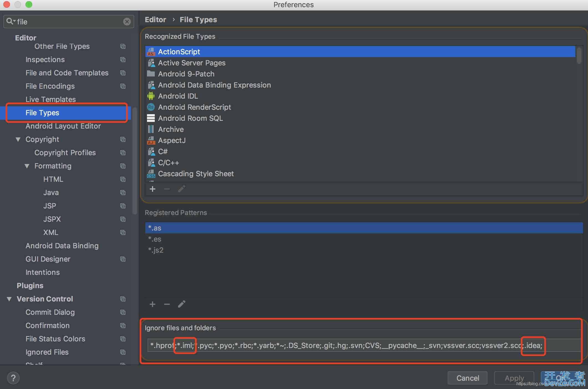Screen dimensions: 588x389
Task: Click the Add pattern button in Registered Patterns
Action: tap(153, 304)
